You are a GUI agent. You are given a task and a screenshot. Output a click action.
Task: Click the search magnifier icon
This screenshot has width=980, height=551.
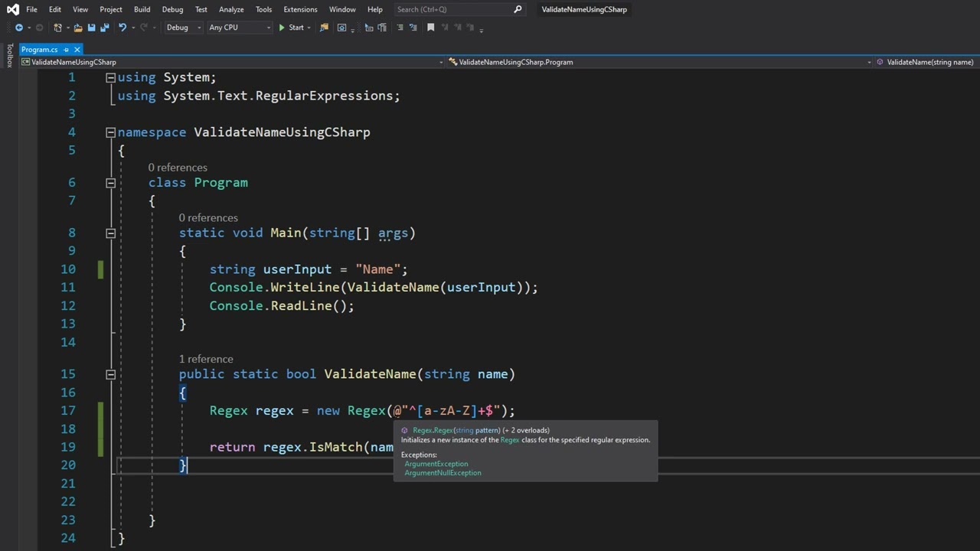click(x=518, y=9)
